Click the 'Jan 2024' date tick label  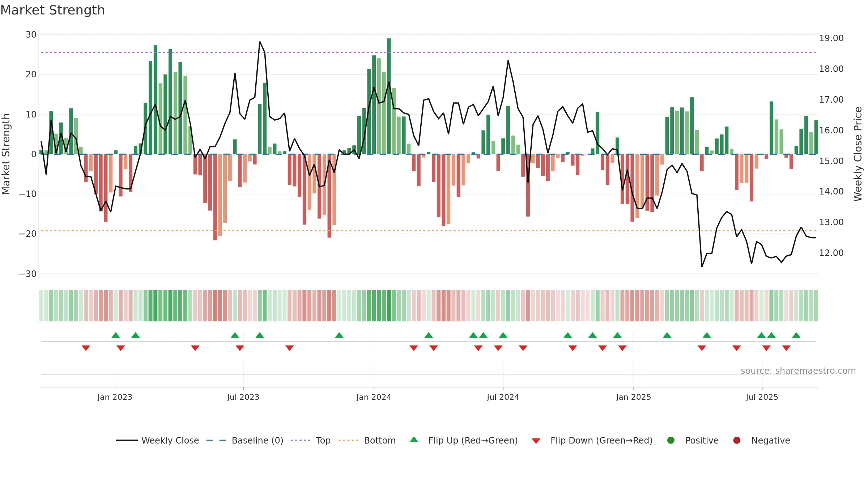(x=374, y=397)
